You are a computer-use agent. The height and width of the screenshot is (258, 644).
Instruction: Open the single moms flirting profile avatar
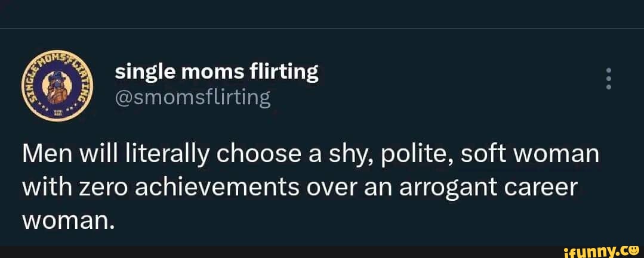52,86
